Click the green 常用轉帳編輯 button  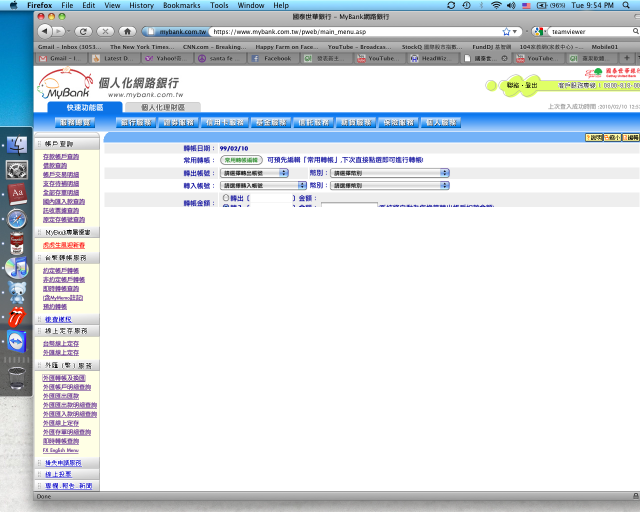[x=241, y=160]
